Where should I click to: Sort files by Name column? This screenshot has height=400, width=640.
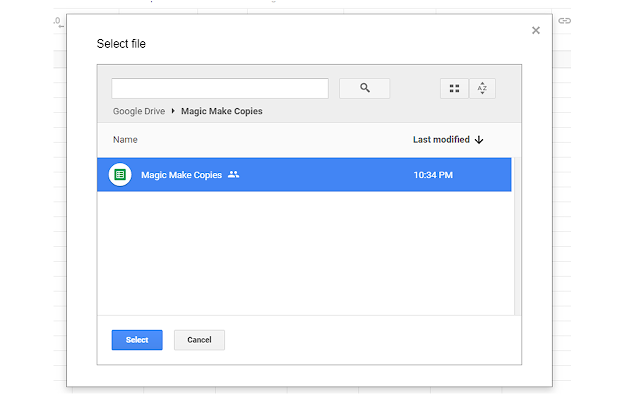coord(125,140)
